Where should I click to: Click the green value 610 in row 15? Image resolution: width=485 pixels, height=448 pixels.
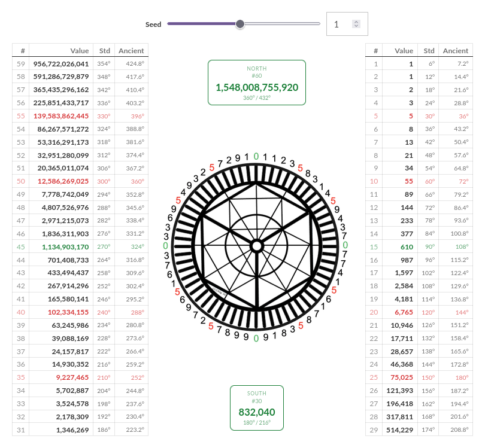(407, 247)
